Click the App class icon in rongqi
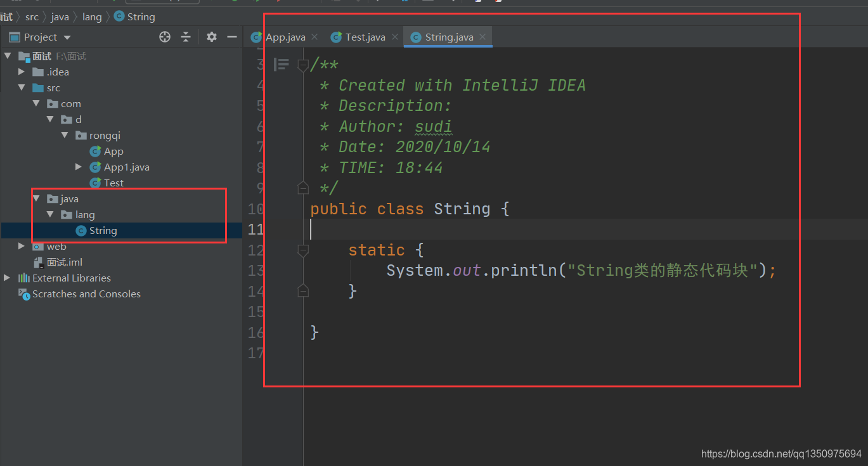Viewport: 868px width, 466px height. tap(95, 151)
